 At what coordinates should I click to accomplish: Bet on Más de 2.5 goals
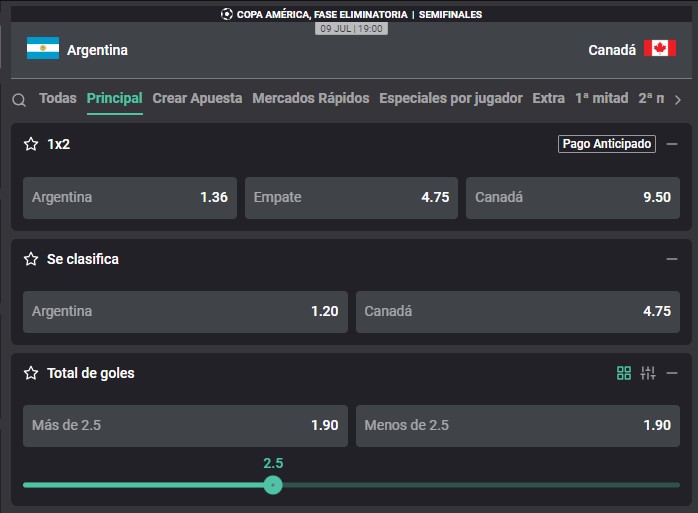(185, 426)
